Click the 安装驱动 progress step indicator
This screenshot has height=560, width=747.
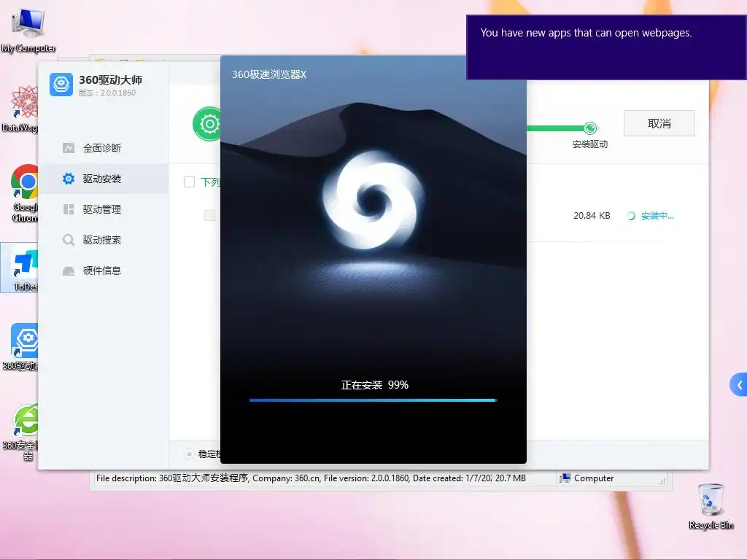point(589,128)
